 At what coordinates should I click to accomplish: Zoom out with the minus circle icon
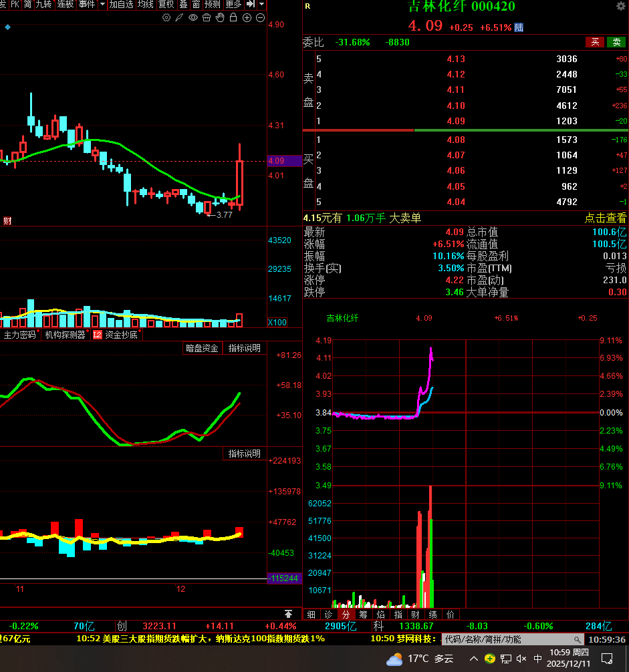click(260, 17)
